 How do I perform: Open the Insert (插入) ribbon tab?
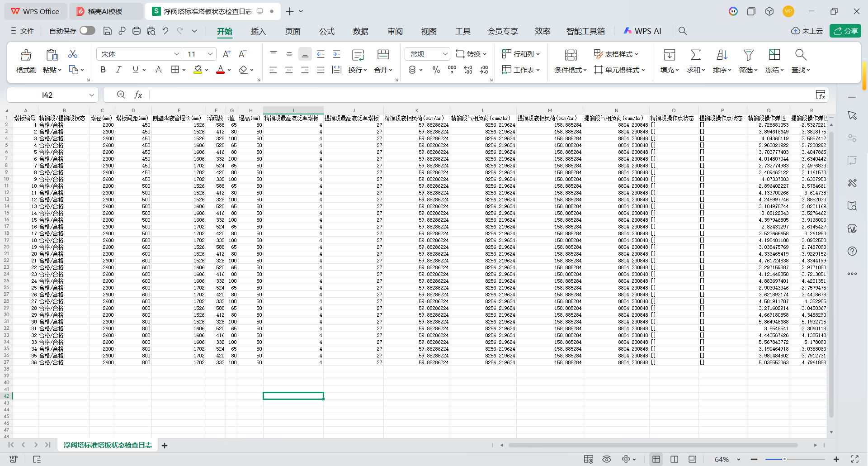coord(258,31)
